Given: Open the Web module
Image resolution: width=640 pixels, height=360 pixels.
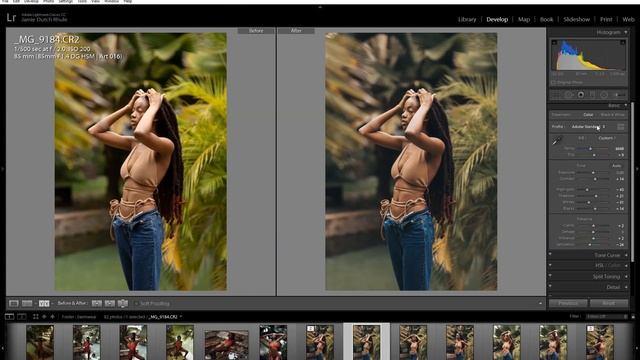Looking at the screenshot, I should click(628, 19).
